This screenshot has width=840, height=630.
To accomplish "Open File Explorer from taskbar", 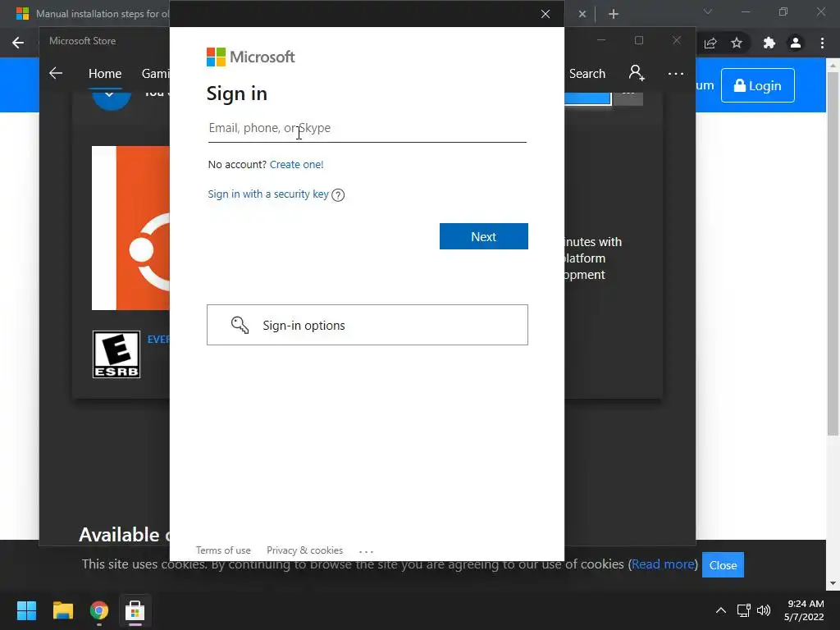I will 62,610.
